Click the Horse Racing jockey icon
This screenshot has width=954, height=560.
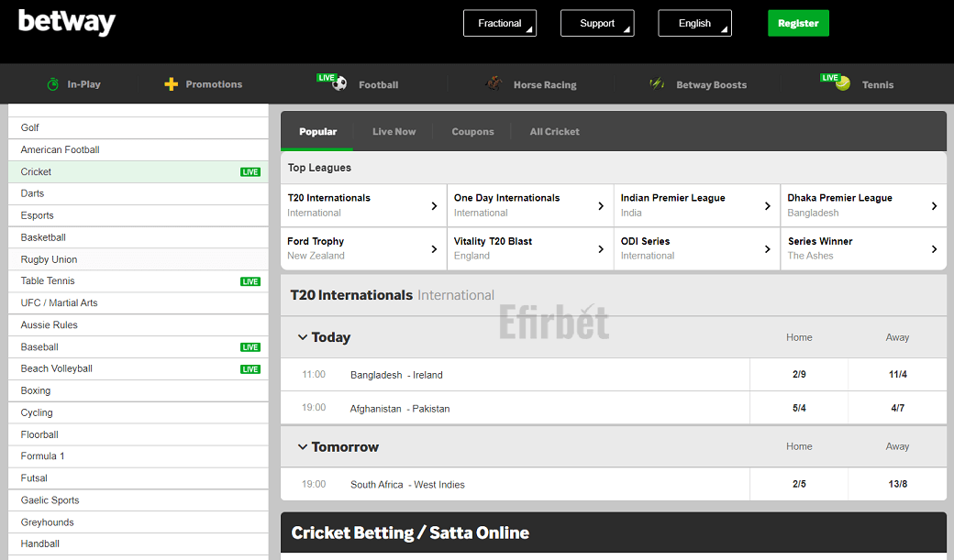coord(494,83)
